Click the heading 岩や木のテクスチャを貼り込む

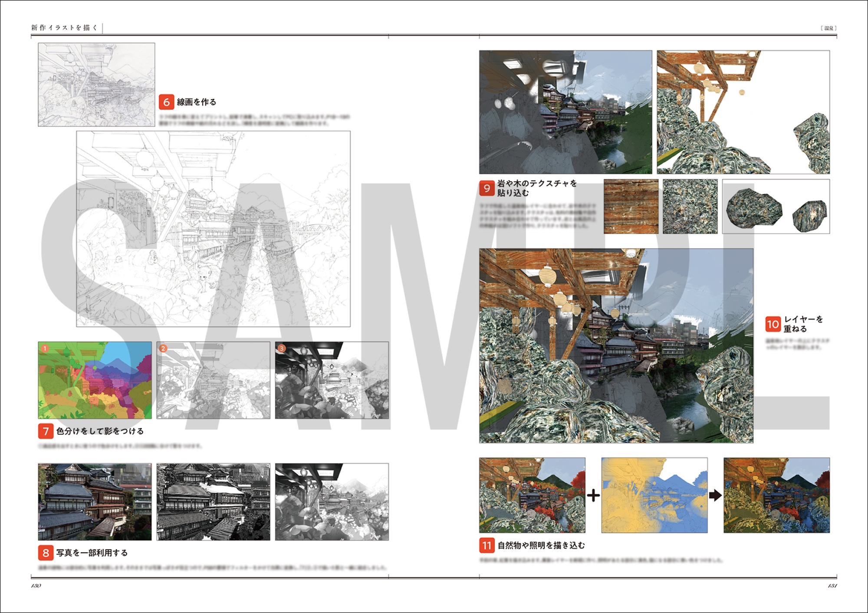click(537, 188)
